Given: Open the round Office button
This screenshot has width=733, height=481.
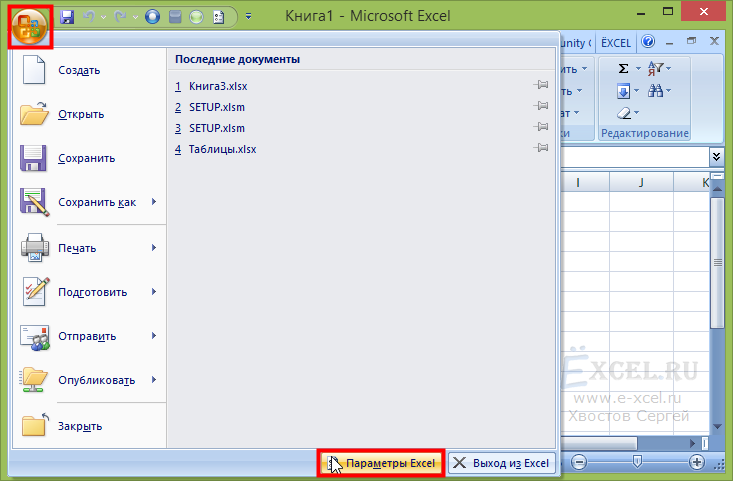Looking at the screenshot, I should point(29,26).
